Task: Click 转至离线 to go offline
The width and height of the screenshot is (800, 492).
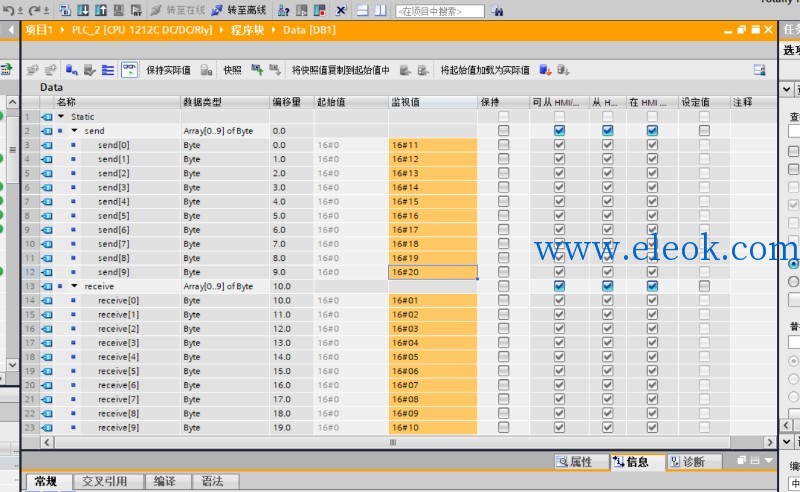Action: tap(240, 10)
